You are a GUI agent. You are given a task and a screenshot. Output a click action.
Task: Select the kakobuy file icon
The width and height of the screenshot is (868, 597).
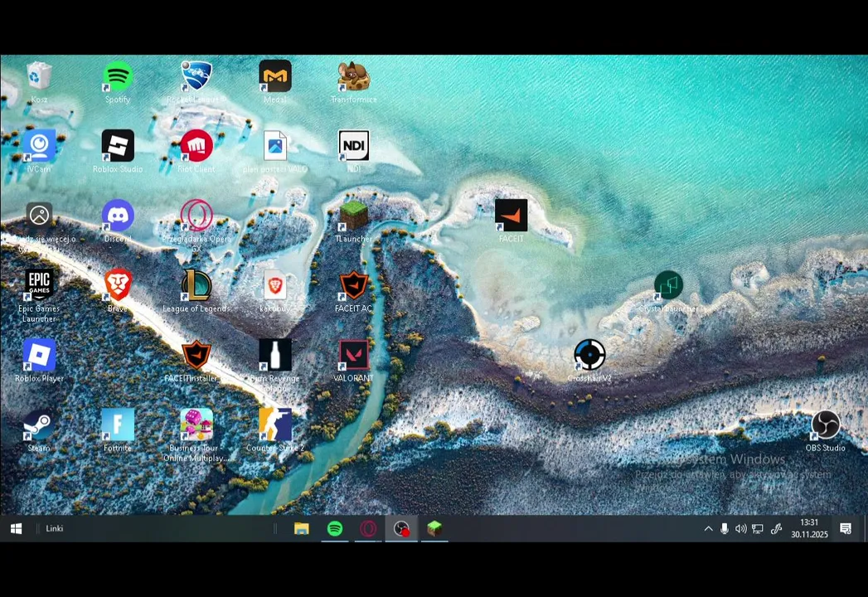pyautogui.click(x=275, y=285)
